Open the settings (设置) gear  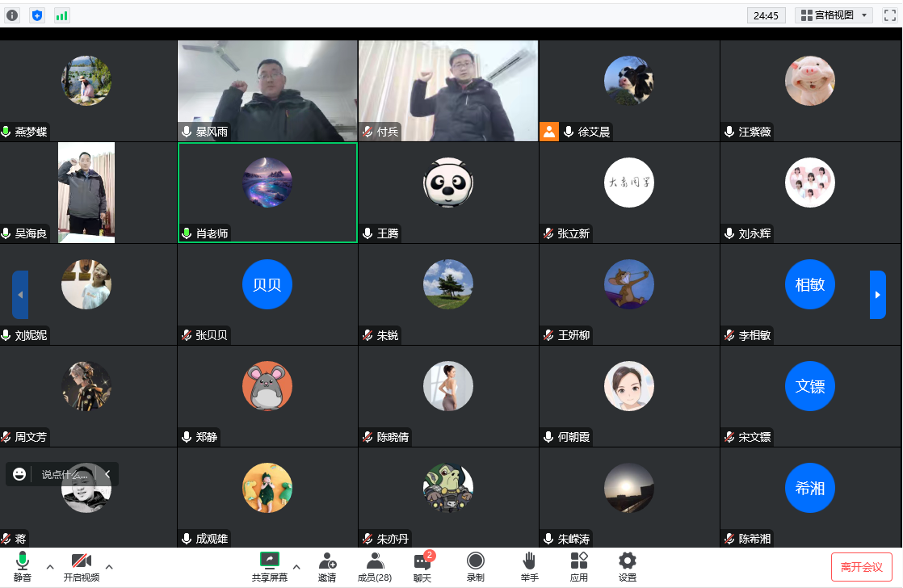point(627,566)
